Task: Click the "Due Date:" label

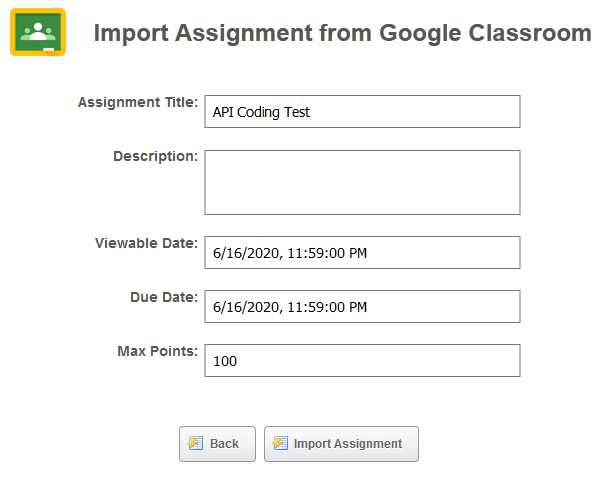Action: click(164, 297)
